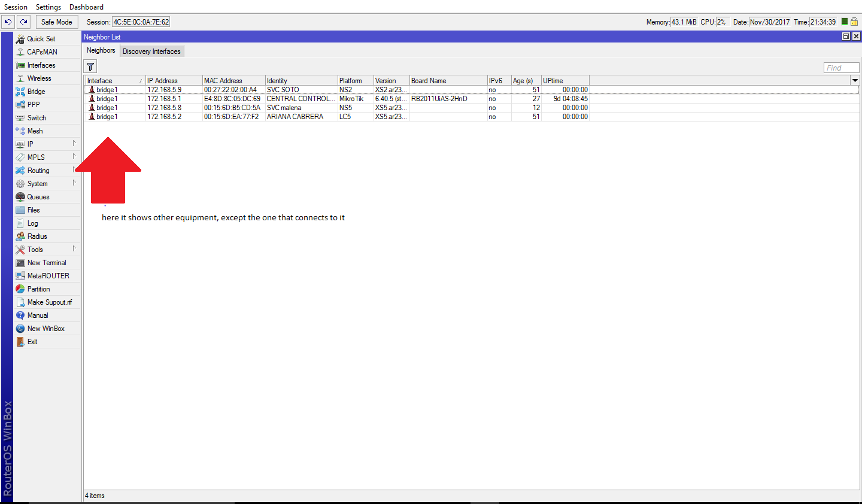The height and width of the screenshot is (504, 862).
Task: Open Quick Set icon in sidebar
Action: (x=20, y=39)
